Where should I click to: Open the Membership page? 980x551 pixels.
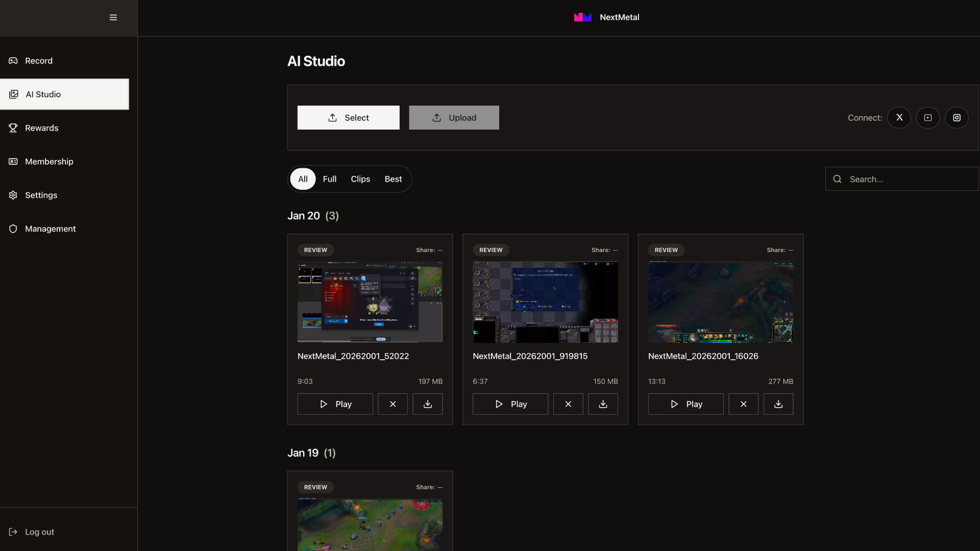(x=48, y=161)
